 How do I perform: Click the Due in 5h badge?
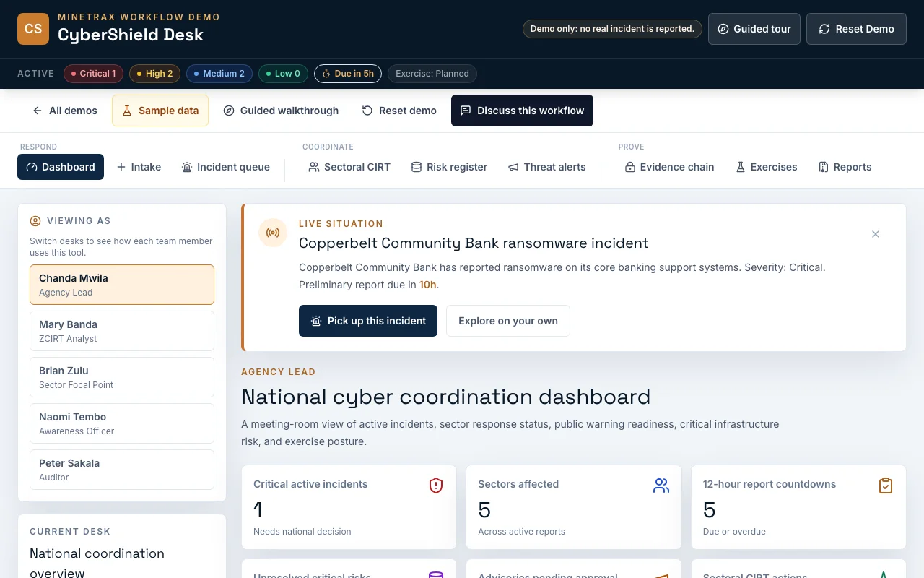point(348,74)
